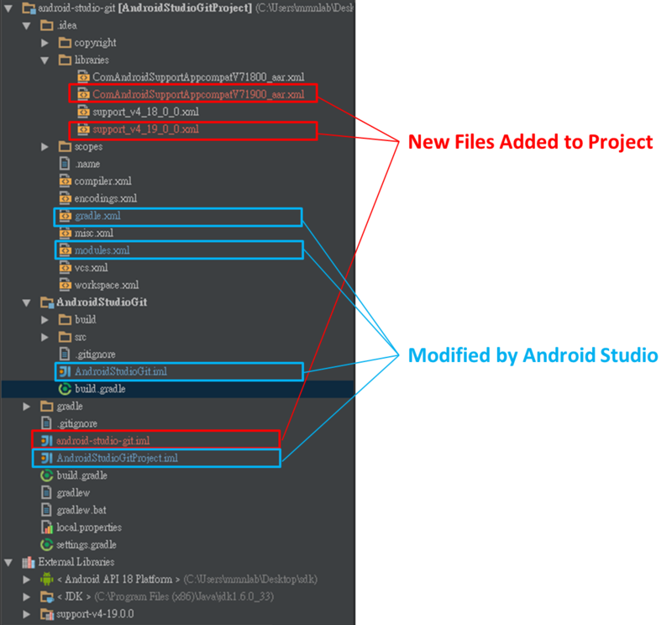Click the .idea folder icon
This screenshot has width=672, height=625.
(x=47, y=25)
